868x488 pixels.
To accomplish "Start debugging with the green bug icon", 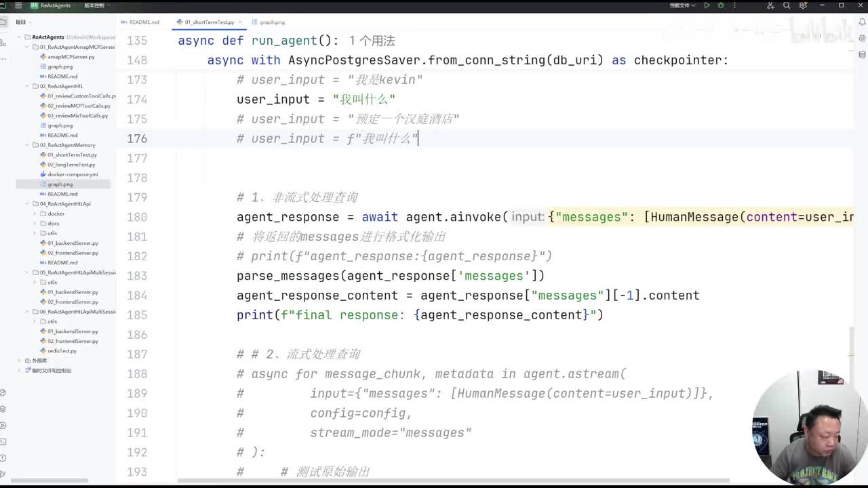I will [720, 5].
